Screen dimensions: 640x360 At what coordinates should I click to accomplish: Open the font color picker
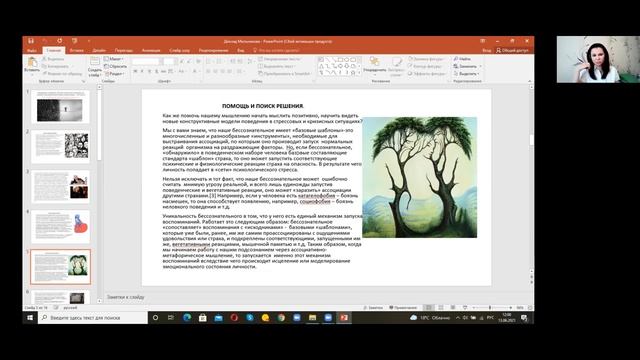(196, 71)
